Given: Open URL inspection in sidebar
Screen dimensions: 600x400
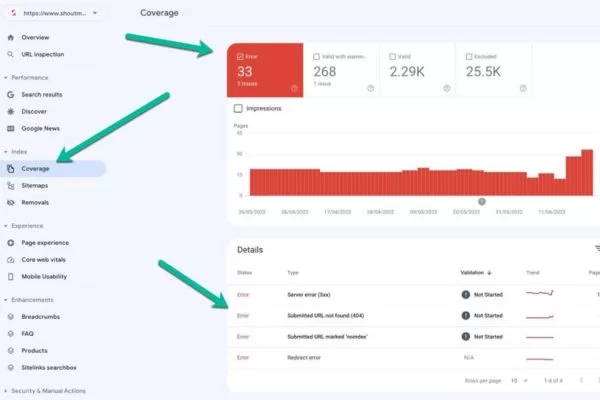Looking at the screenshot, I should [x=43, y=54].
